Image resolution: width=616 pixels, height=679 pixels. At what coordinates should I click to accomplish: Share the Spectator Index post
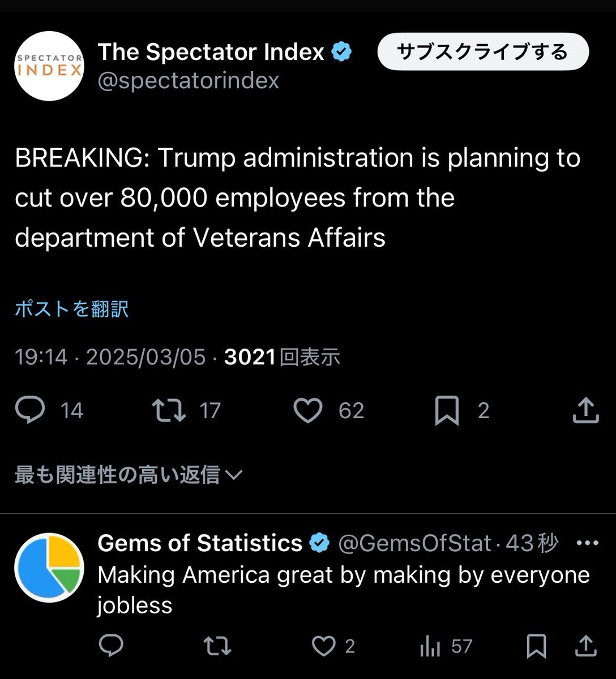(585, 410)
